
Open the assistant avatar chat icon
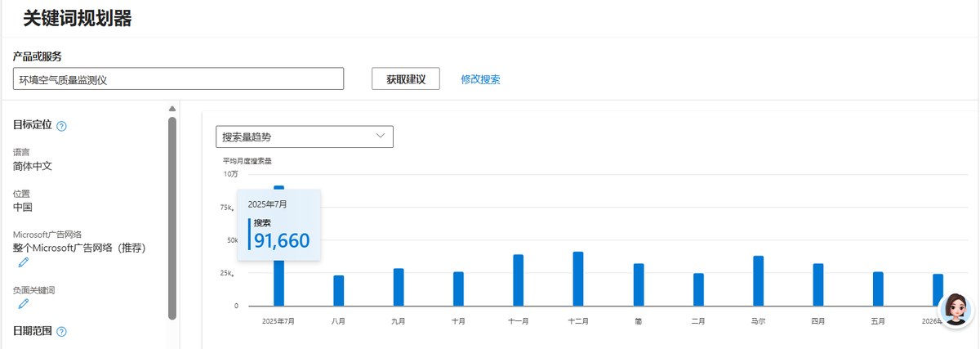[956, 311]
